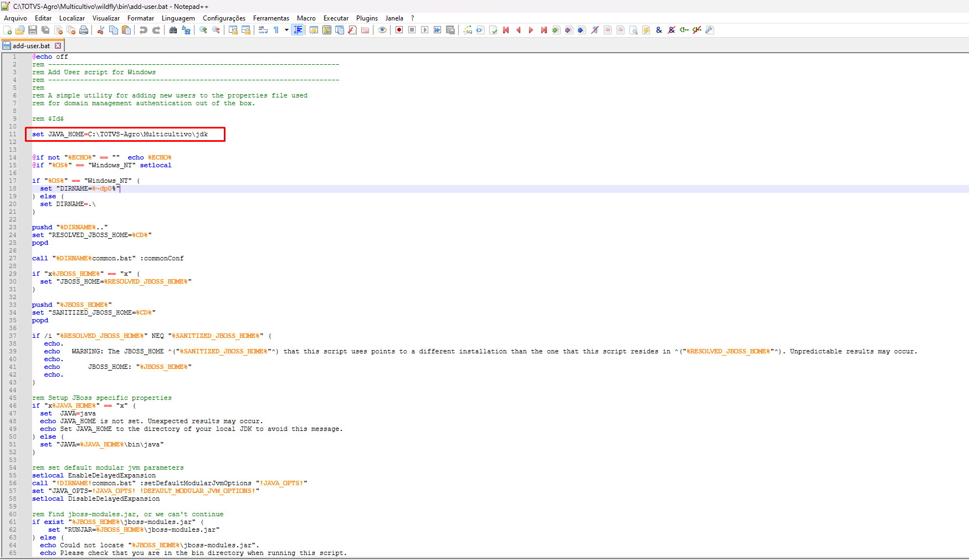969x560 pixels.
Task: Open the Configurações menu
Action: click(224, 18)
